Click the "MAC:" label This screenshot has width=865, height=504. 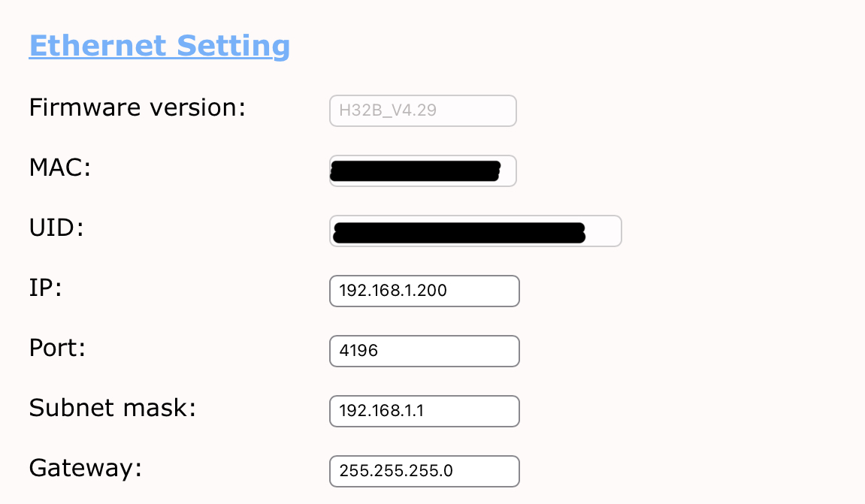pyautogui.click(x=59, y=168)
